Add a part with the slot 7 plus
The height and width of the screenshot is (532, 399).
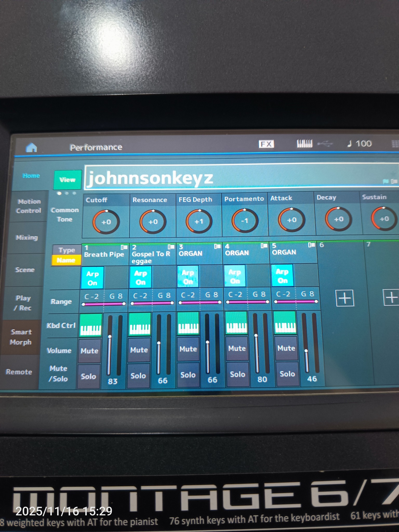click(x=391, y=297)
